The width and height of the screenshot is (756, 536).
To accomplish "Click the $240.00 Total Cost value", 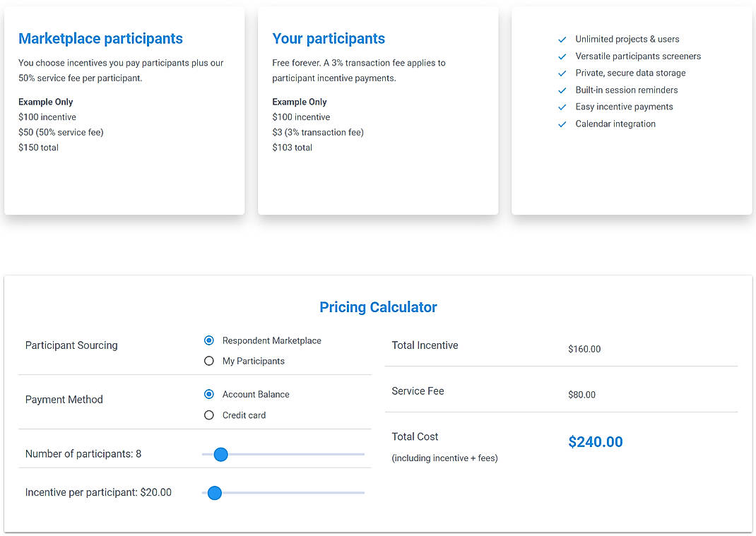I will [595, 441].
